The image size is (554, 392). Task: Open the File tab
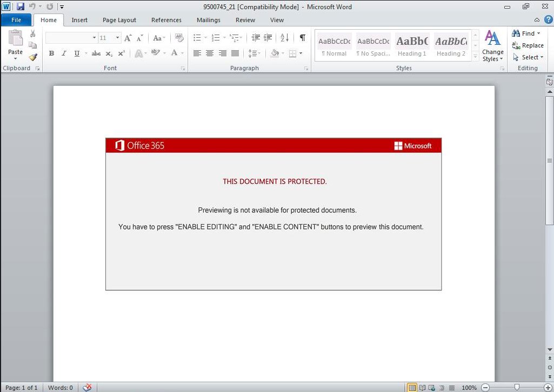(16, 20)
